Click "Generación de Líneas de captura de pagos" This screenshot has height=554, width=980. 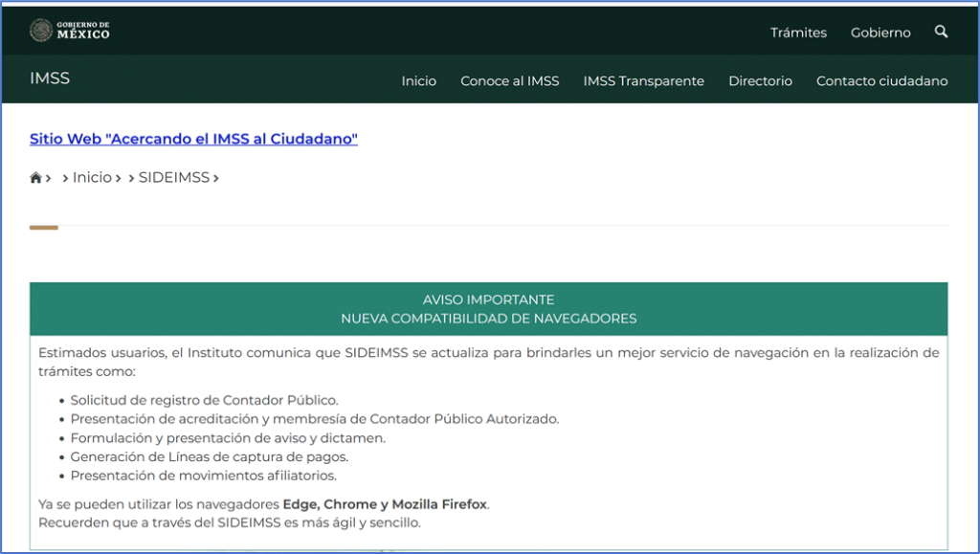pyautogui.click(x=210, y=457)
